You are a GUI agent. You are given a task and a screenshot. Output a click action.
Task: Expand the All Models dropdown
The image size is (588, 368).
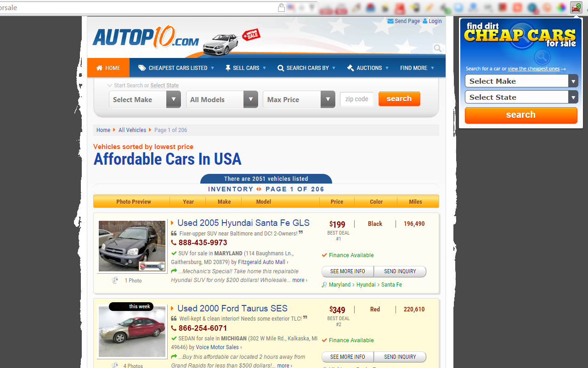[x=222, y=99]
